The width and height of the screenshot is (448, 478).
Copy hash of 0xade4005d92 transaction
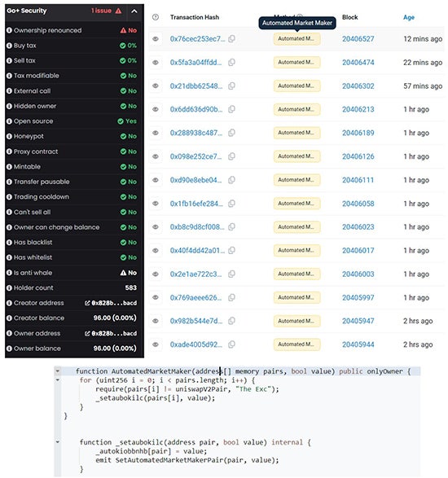point(232,344)
